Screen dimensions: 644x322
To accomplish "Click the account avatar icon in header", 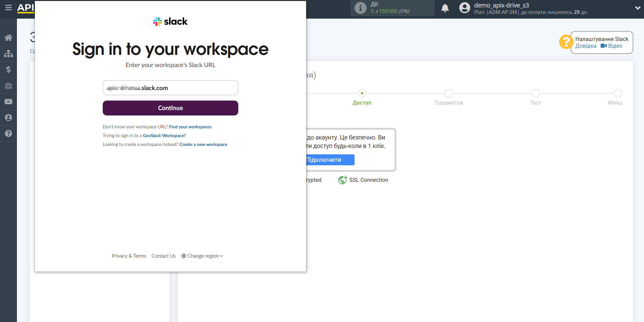I will pos(465,8).
